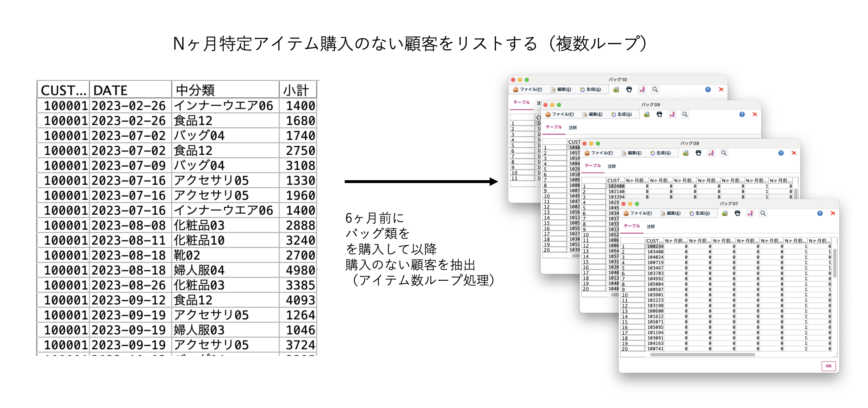Click the help icon in バッグ09 window

point(742,115)
